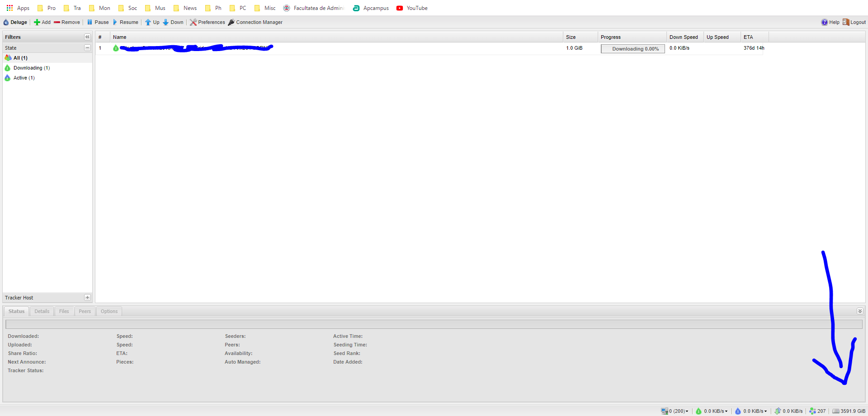The width and height of the screenshot is (868, 416).
Task: Expand the Tracker Host filter section
Action: [87, 298]
